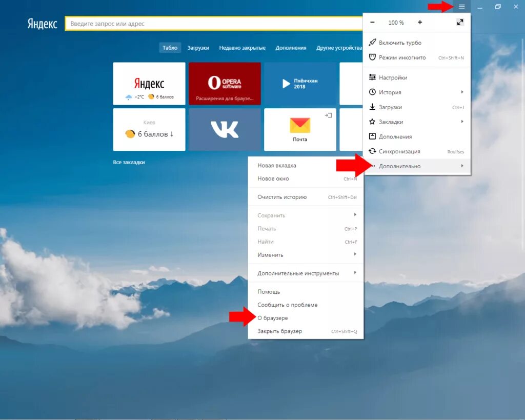This screenshot has height=420, width=525.
Task: Click the Настройки sliders icon
Action: [x=372, y=77]
